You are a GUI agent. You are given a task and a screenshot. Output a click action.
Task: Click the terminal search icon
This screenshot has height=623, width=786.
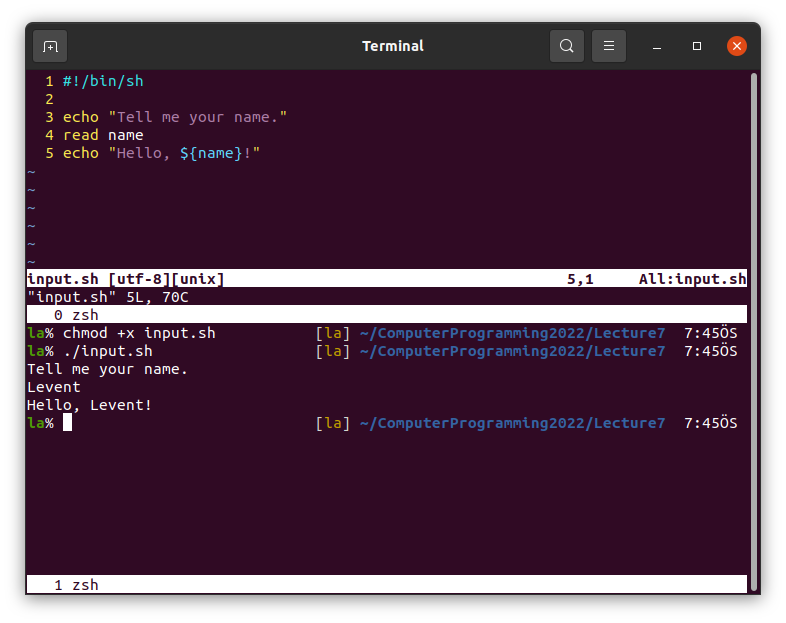pos(567,46)
